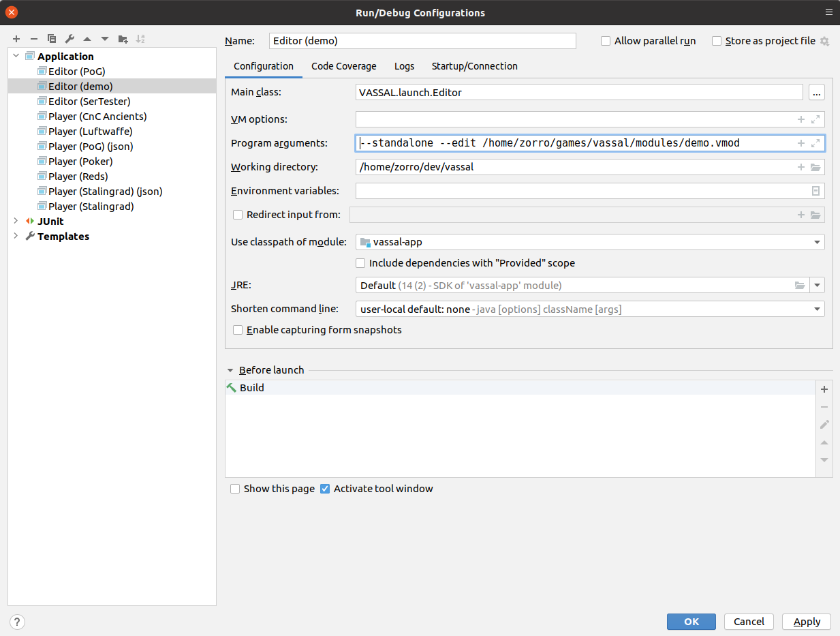Open the JRE dropdown
Viewport: 840px width, 636px height.
tap(817, 285)
